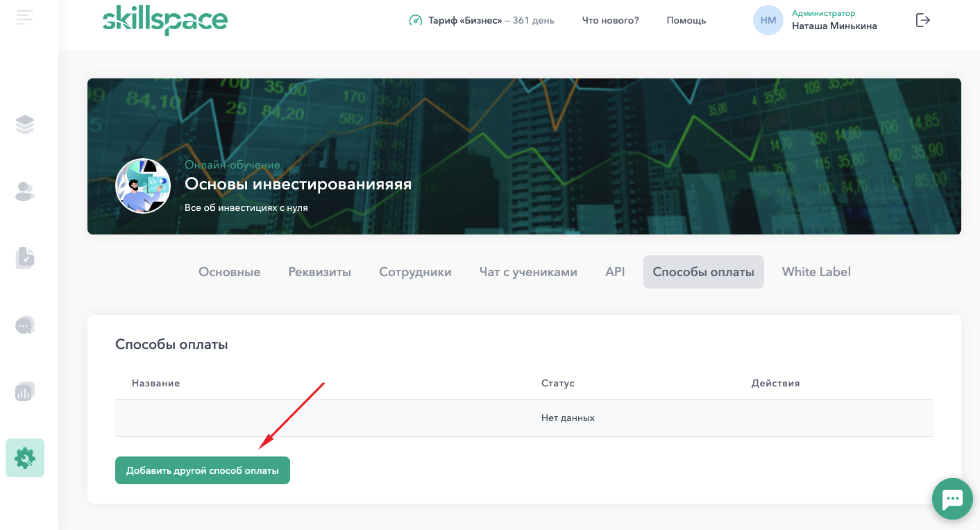Click the Название column header
Screen dimensions: 980x530
[x=156, y=383]
